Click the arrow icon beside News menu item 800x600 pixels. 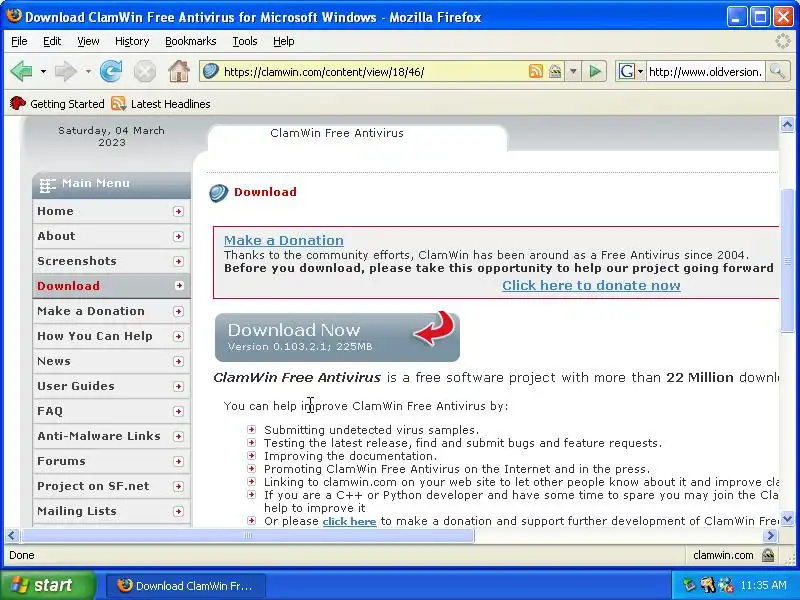(178, 361)
